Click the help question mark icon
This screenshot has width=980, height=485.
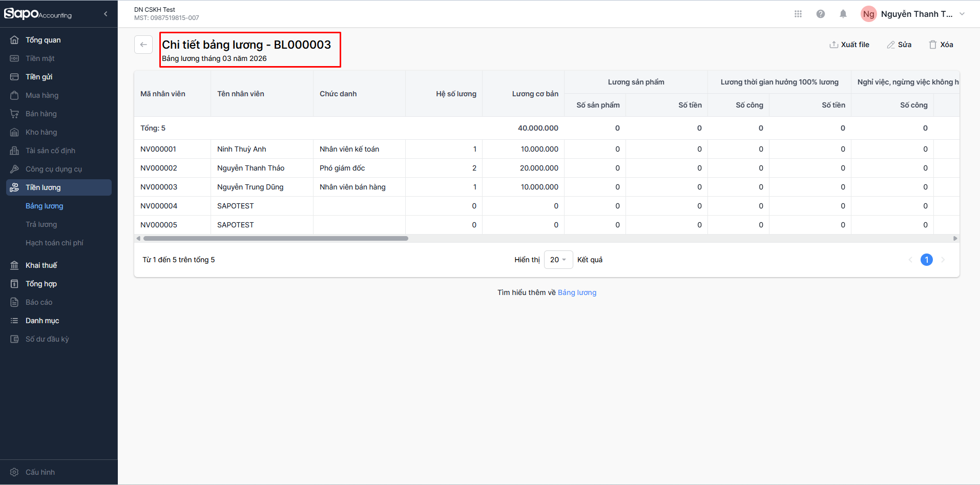[x=820, y=14]
